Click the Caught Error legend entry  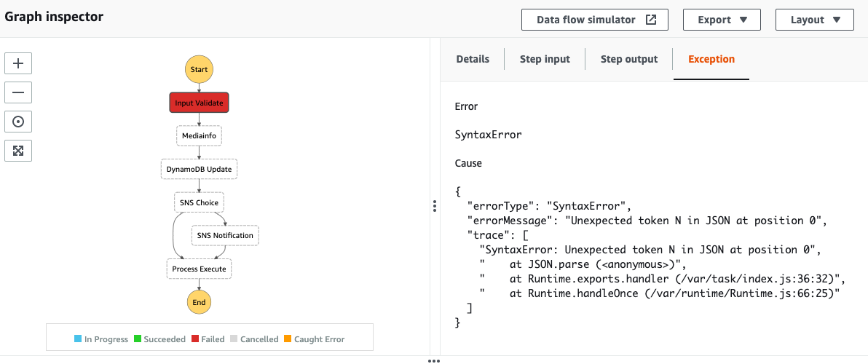coord(315,339)
